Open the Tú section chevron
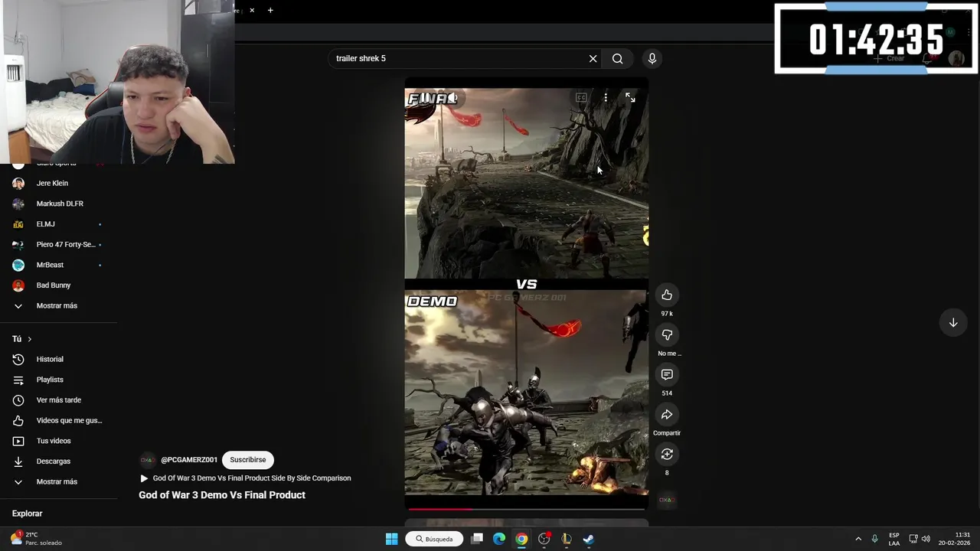Image resolution: width=980 pixels, height=551 pixels. 29,339
